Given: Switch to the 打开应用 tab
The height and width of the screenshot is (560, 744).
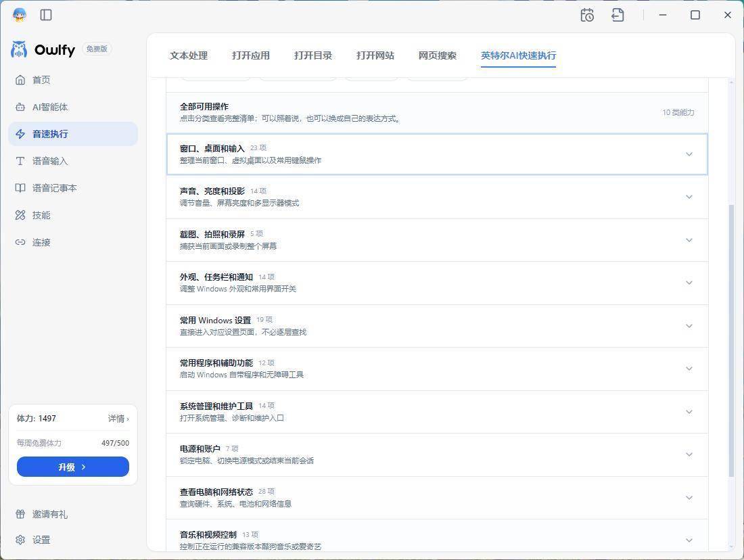Looking at the screenshot, I should point(251,55).
